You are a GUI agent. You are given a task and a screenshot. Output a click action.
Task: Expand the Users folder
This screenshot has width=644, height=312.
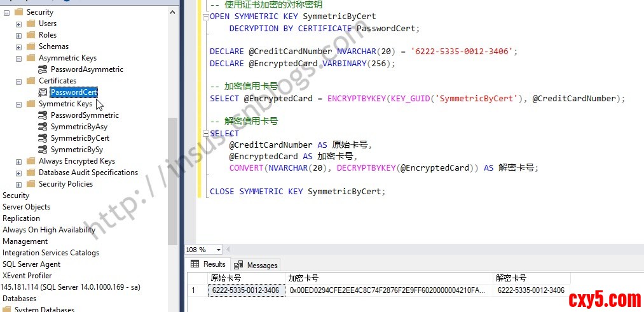pos(19,24)
